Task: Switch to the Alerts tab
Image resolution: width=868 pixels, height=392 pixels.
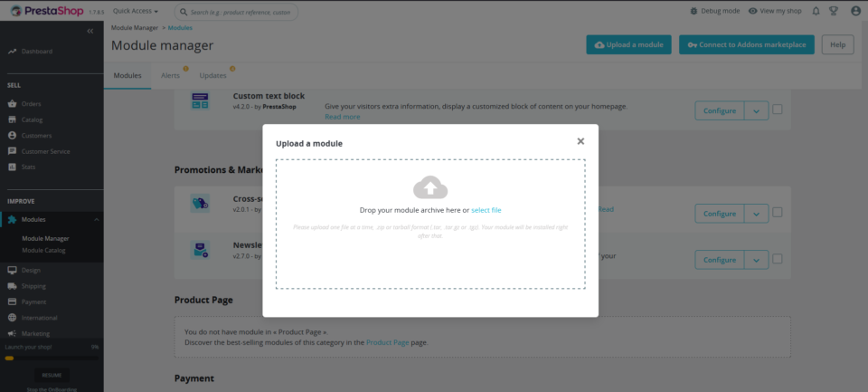Action: click(x=170, y=75)
